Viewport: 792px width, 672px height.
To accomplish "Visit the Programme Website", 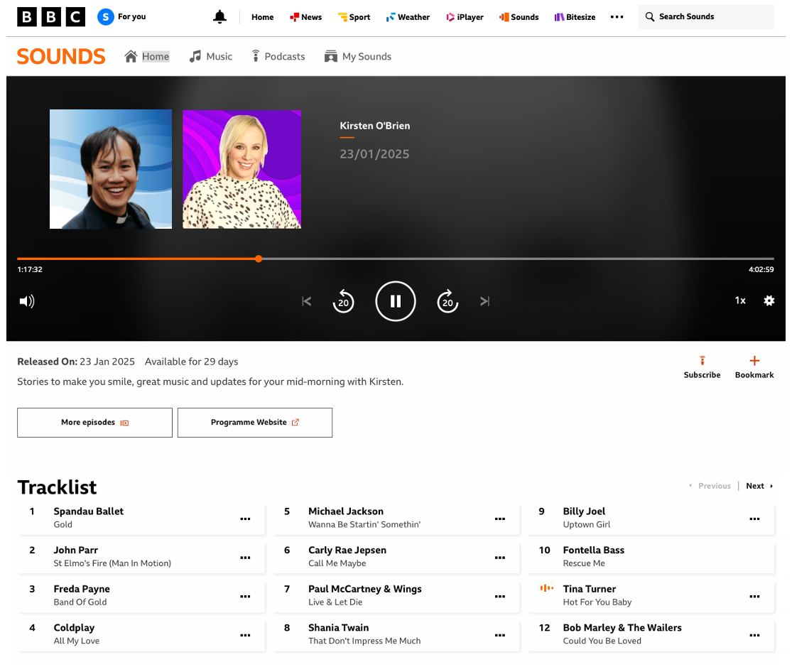I will (x=254, y=423).
